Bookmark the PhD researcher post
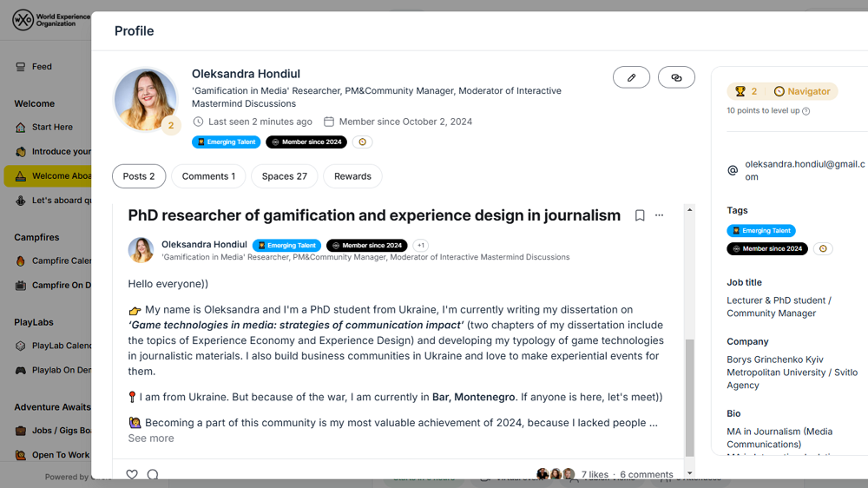 coord(640,215)
